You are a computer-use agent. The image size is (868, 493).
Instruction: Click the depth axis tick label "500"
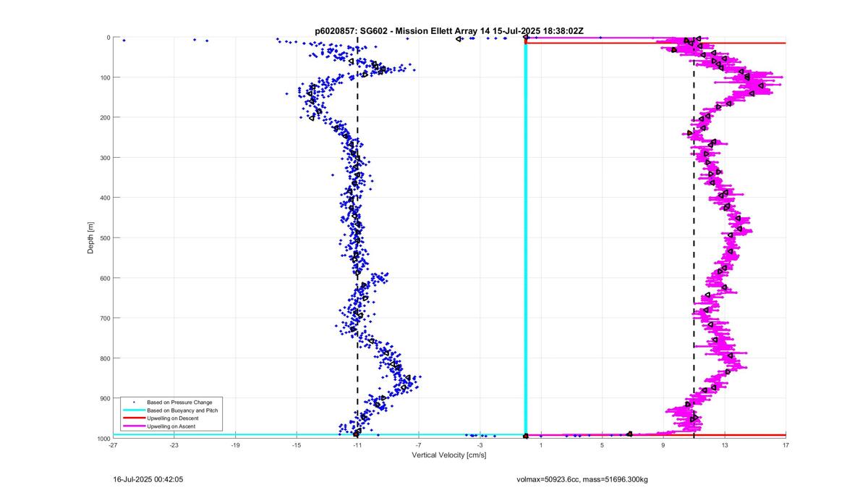104,237
